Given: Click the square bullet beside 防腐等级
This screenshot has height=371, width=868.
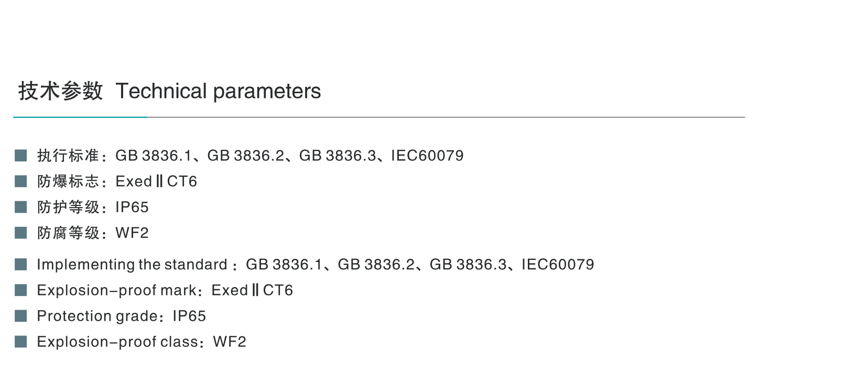Looking at the screenshot, I should click(x=21, y=233).
